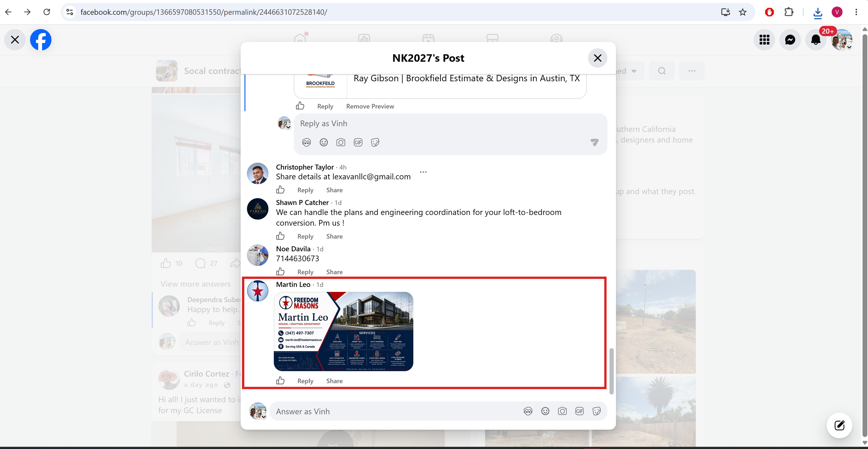Click Noe Davila's profile avatar
The image size is (868, 449).
[258, 255]
